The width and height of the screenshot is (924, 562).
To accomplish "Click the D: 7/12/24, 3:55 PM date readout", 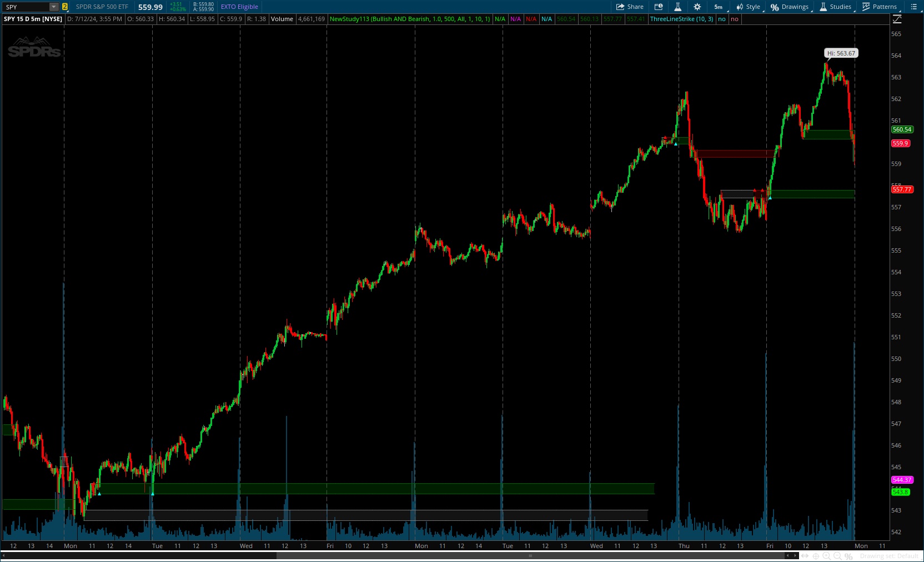I will coord(94,19).
